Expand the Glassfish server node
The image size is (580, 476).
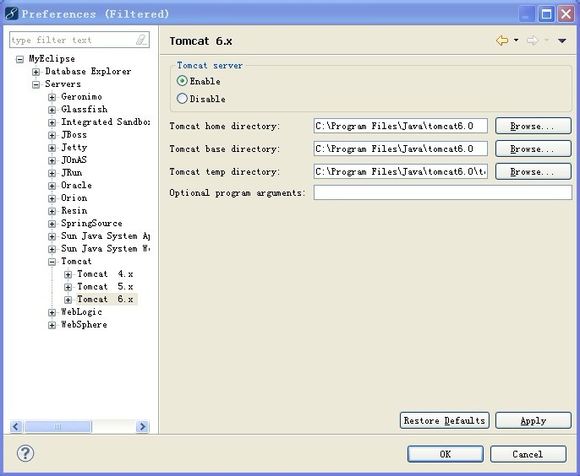point(52,110)
